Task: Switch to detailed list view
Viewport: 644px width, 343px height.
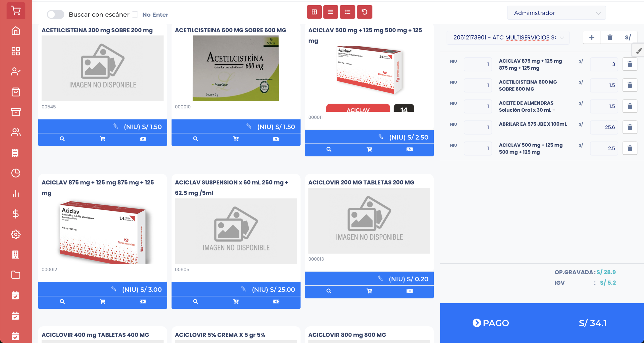Action: [347, 12]
